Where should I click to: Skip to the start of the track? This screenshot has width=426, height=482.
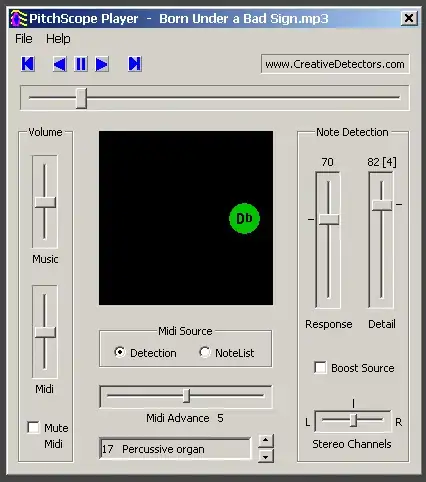[x=28, y=64]
